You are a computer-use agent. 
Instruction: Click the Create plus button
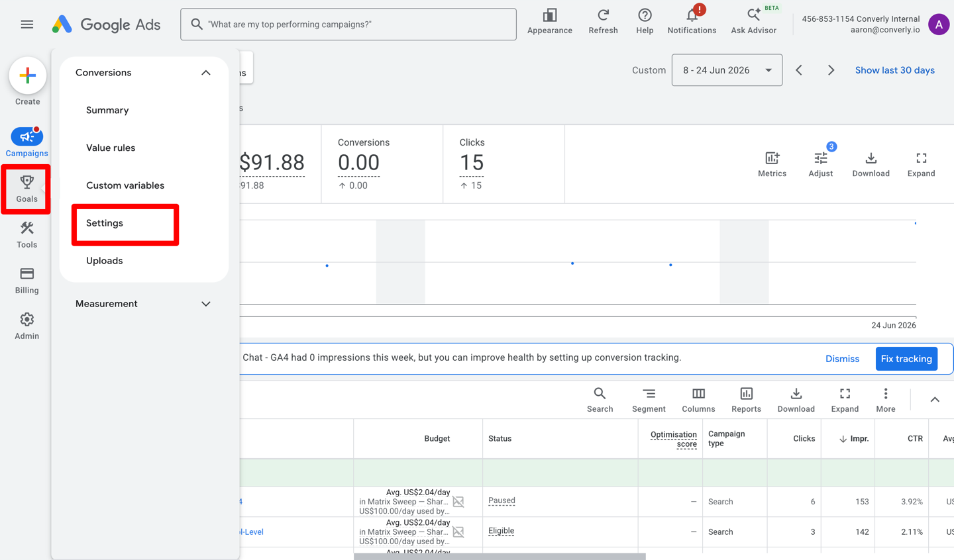click(27, 76)
